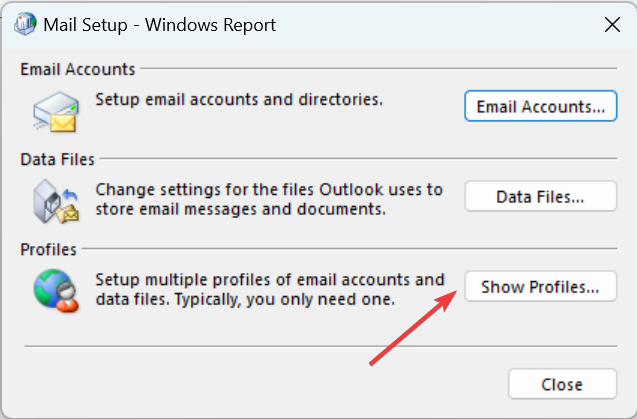Image resolution: width=637 pixels, height=419 pixels.
Task: Click the Mail Setup icon in title bar
Action: [25, 24]
